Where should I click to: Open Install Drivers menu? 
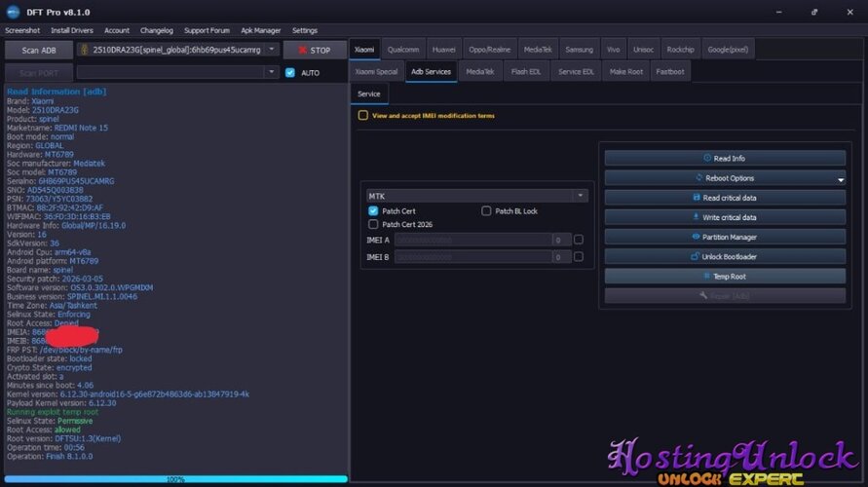[x=72, y=30]
